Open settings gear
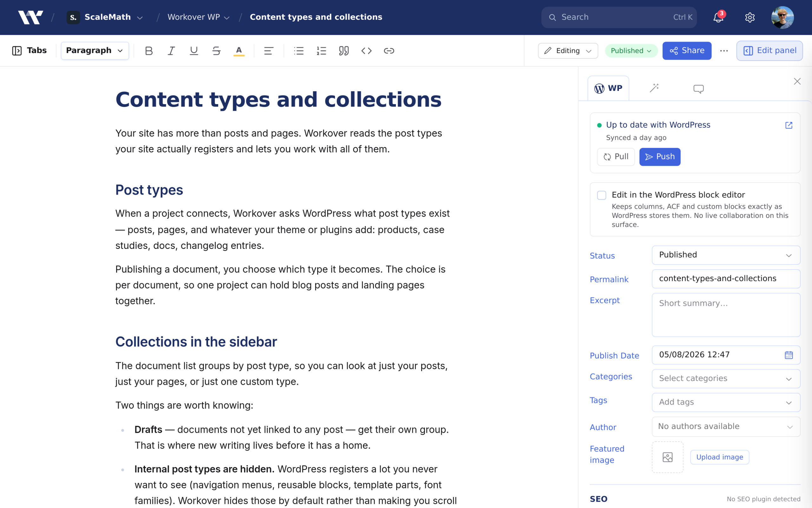812x508 pixels. coord(750,17)
